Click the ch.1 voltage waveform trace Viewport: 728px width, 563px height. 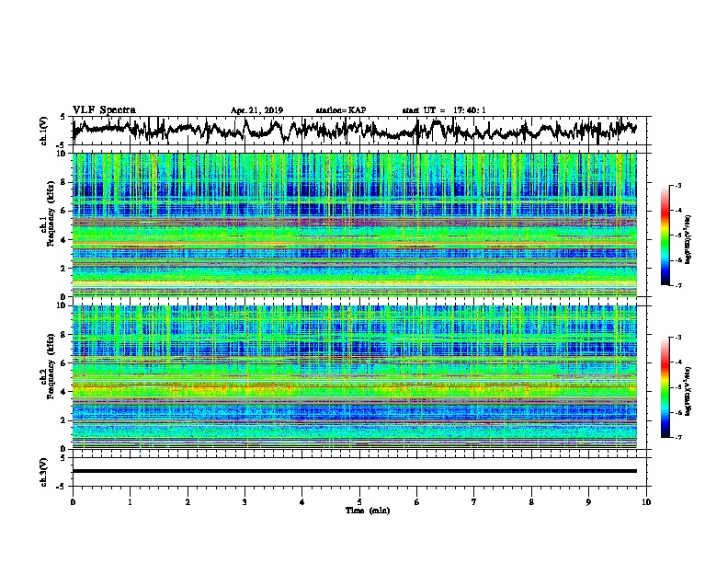(x=354, y=131)
